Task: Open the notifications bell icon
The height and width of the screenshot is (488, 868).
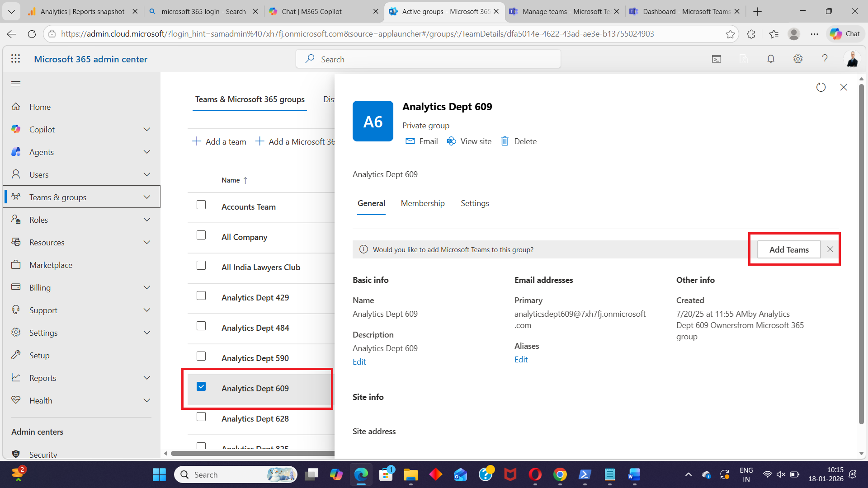Action: pos(771,59)
